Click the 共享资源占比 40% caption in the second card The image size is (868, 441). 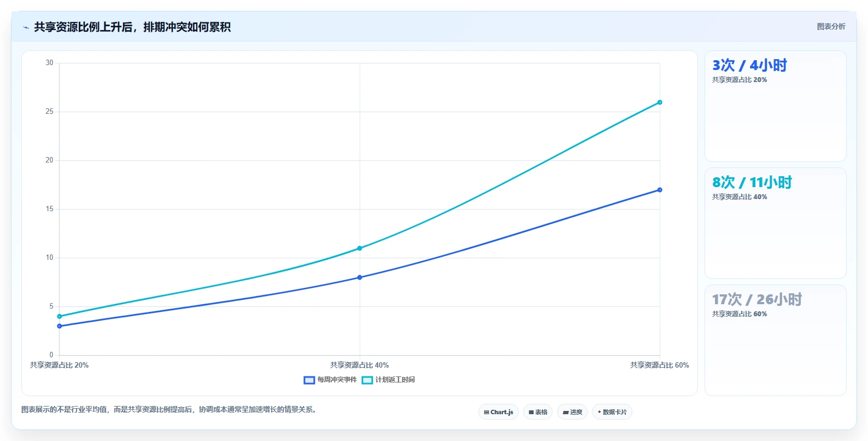pyautogui.click(x=740, y=197)
